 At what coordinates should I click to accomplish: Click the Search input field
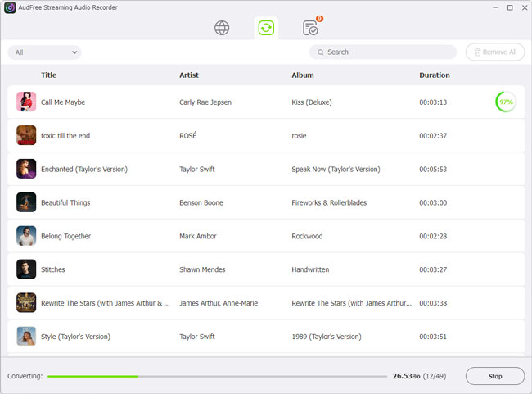click(383, 52)
